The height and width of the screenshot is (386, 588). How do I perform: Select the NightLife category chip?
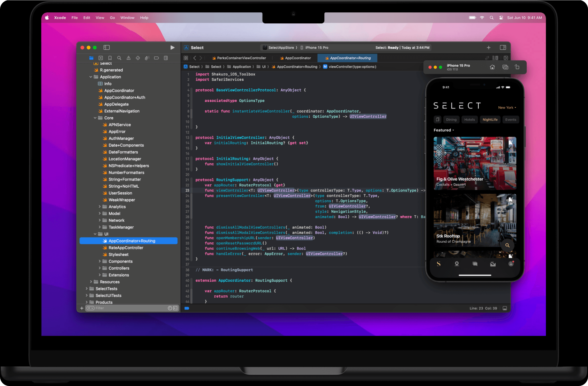click(490, 119)
